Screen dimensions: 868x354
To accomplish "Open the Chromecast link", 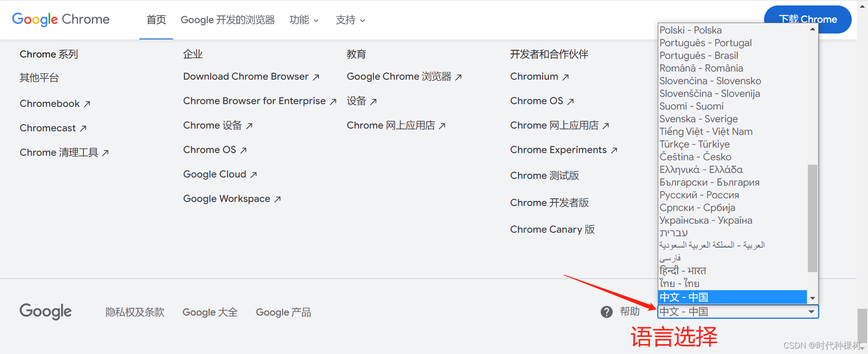I will pyautogui.click(x=53, y=128).
